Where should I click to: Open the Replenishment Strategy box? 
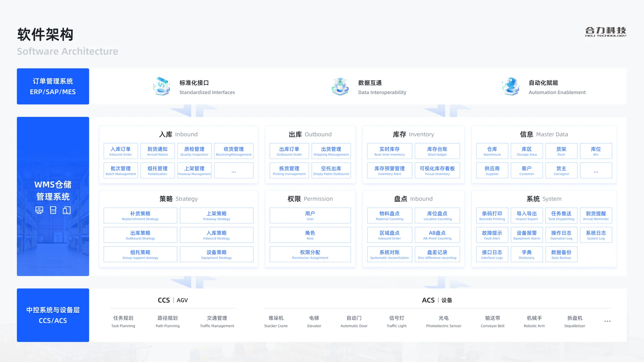pyautogui.click(x=140, y=216)
